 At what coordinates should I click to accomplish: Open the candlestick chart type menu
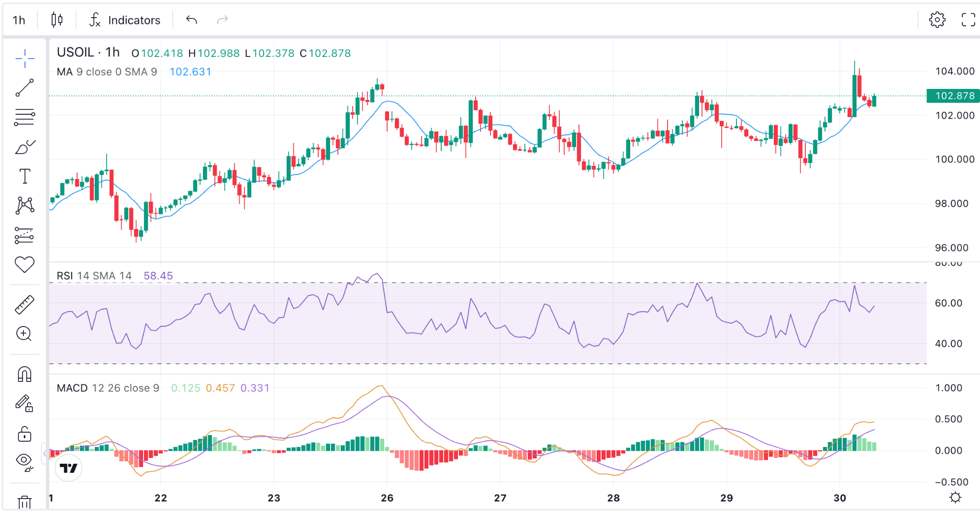pyautogui.click(x=57, y=20)
